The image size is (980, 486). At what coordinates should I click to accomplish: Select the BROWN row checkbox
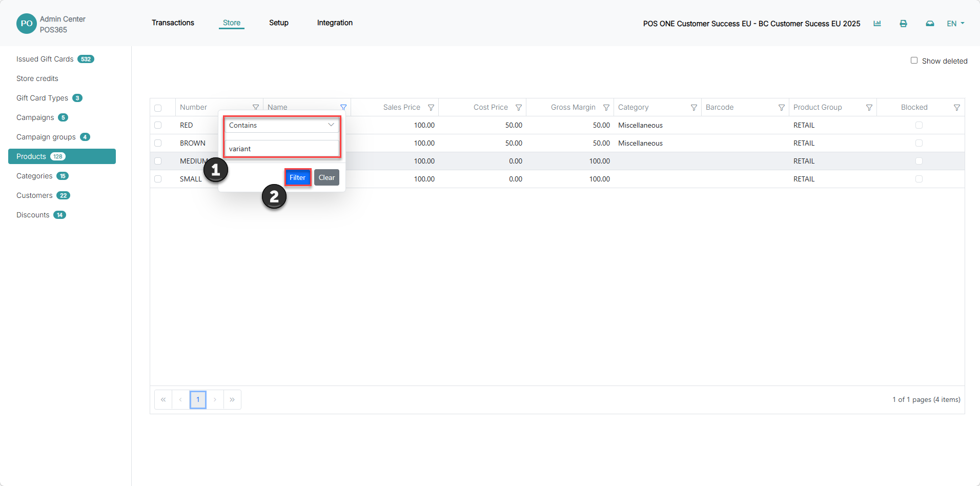click(x=158, y=143)
